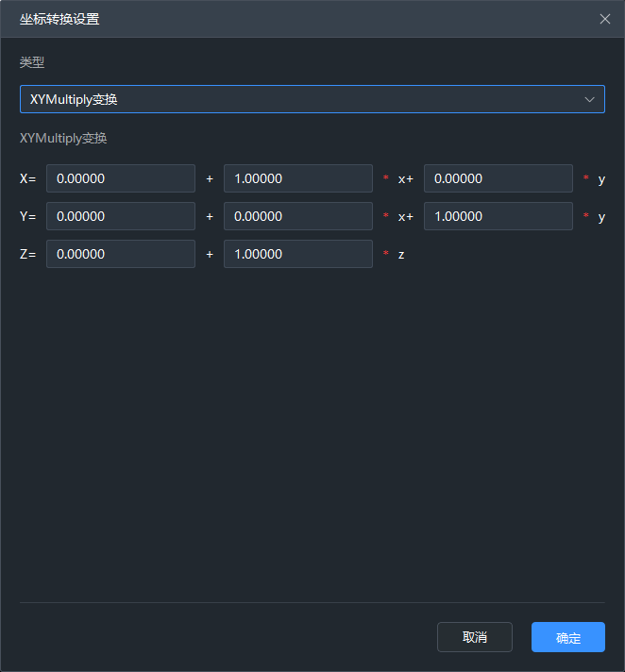Screen dimensions: 625x672
Task: Click the chevron arrow in the type combo box
Action: 590,99
